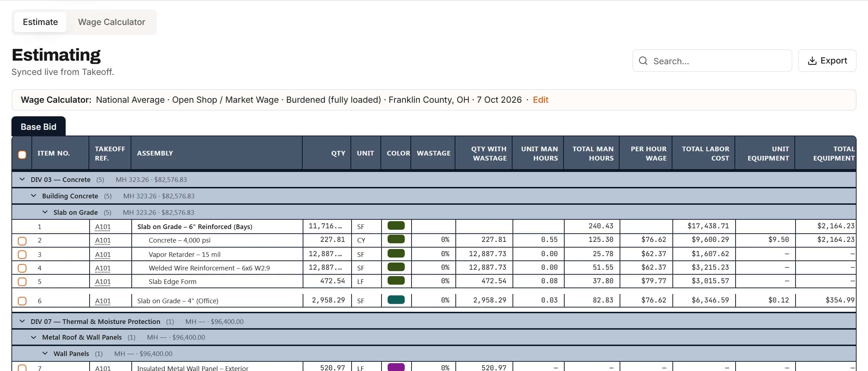This screenshot has height=371, width=868.
Task: Toggle the select-all header checkbox
Action: tap(22, 154)
